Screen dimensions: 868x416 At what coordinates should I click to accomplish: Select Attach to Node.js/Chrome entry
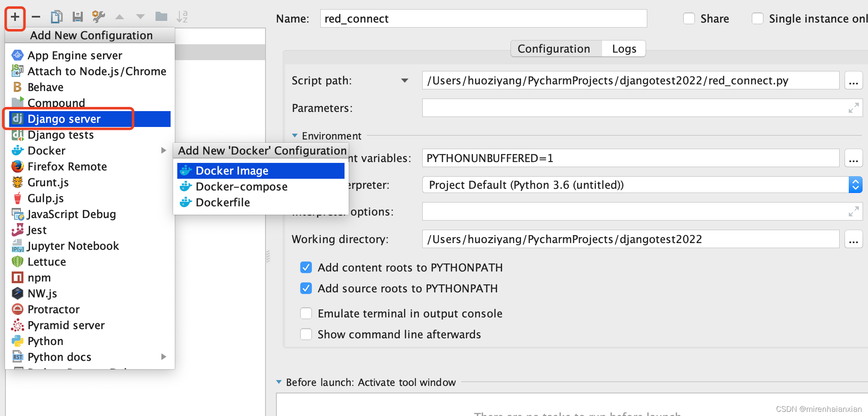click(x=89, y=71)
